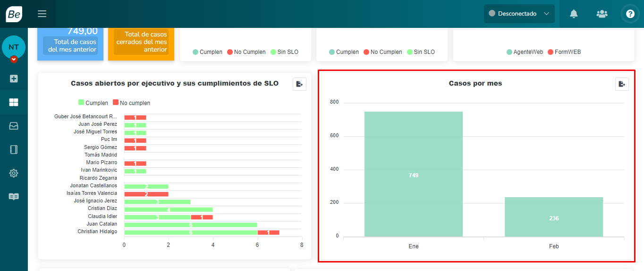The width and height of the screenshot is (644, 271).
Task: Open the open-book guide icon in sidebar
Action: coord(14,197)
